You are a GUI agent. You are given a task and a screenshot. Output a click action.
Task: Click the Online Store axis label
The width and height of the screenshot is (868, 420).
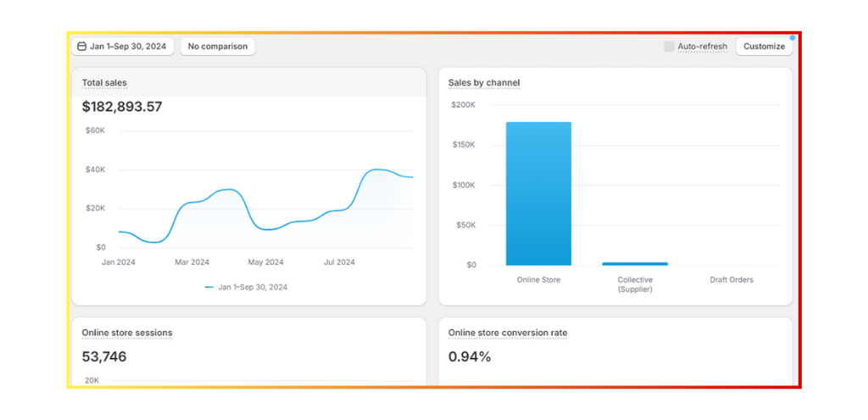coord(538,280)
